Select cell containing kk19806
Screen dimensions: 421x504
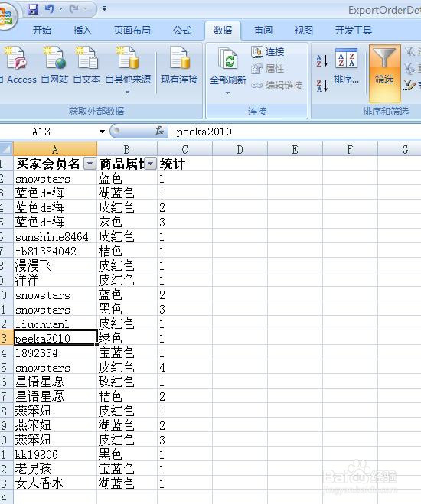55,454
